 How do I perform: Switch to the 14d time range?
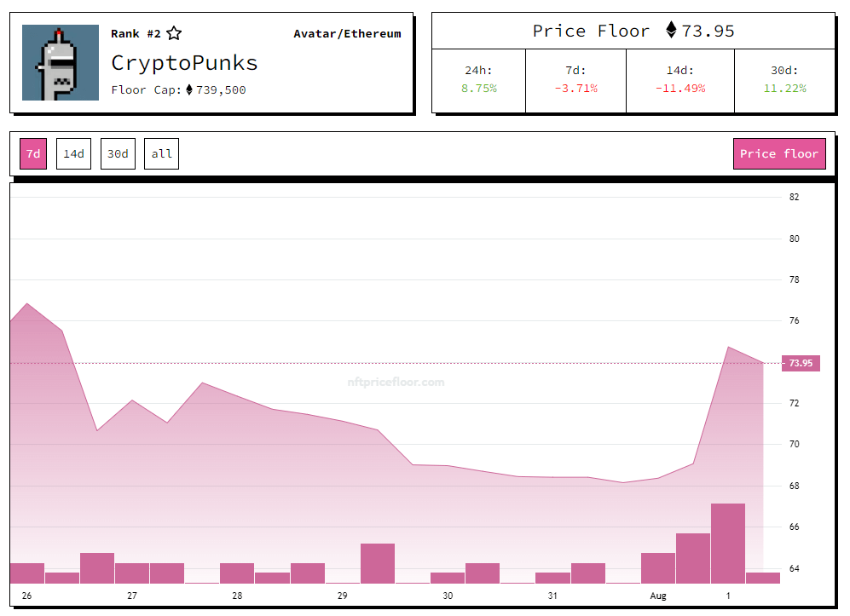(73, 154)
